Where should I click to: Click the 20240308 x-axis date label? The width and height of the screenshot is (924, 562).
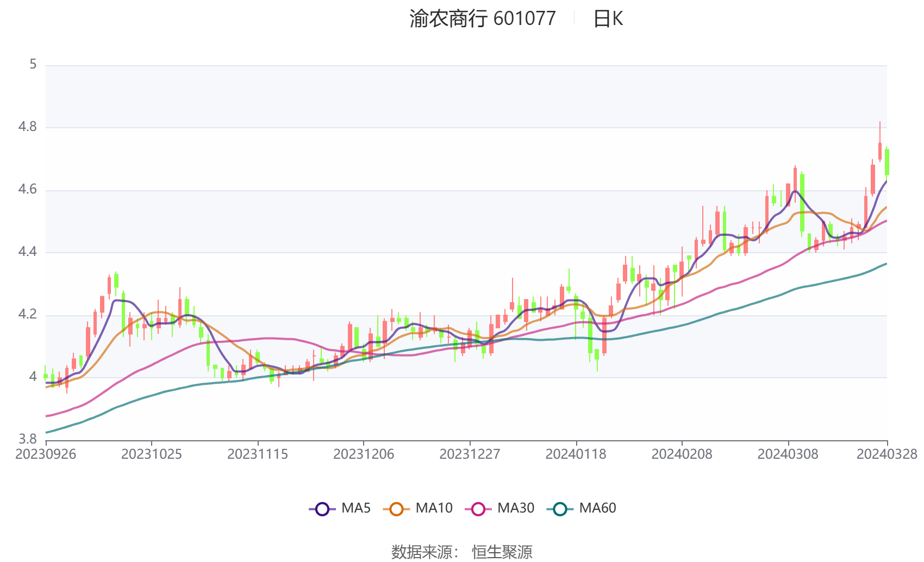point(788,454)
